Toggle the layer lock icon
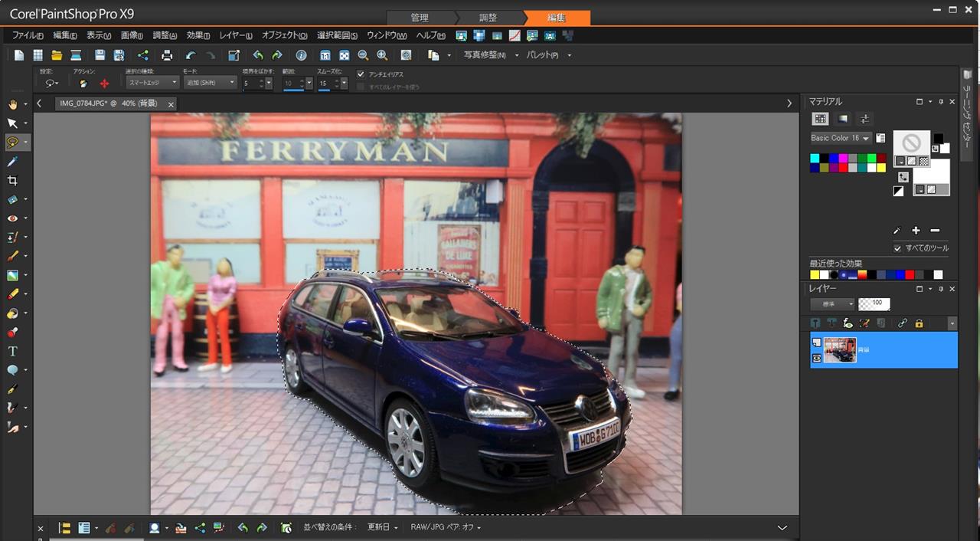This screenshot has width=980, height=541. (919, 323)
